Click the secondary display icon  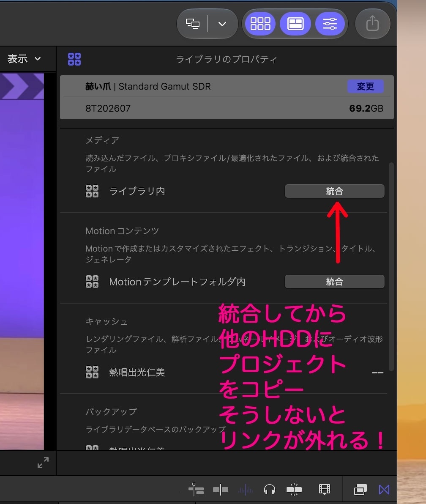click(x=193, y=23)
